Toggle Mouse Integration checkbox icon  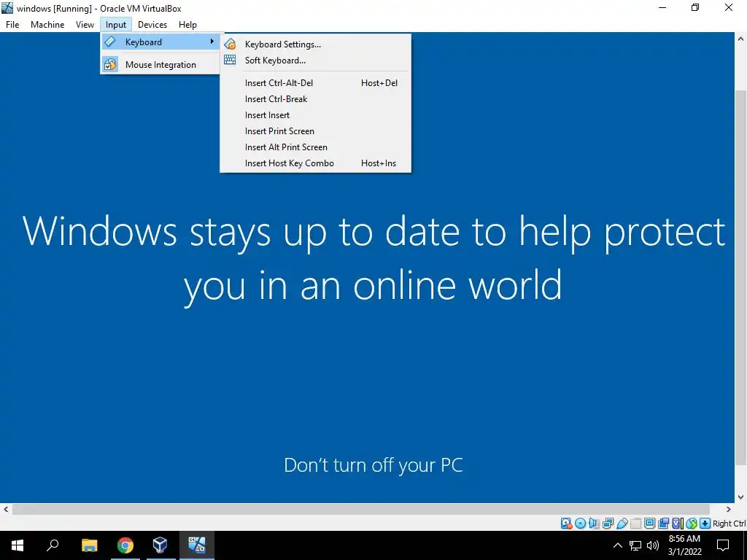pyautogui.click(x=110, y=64)
